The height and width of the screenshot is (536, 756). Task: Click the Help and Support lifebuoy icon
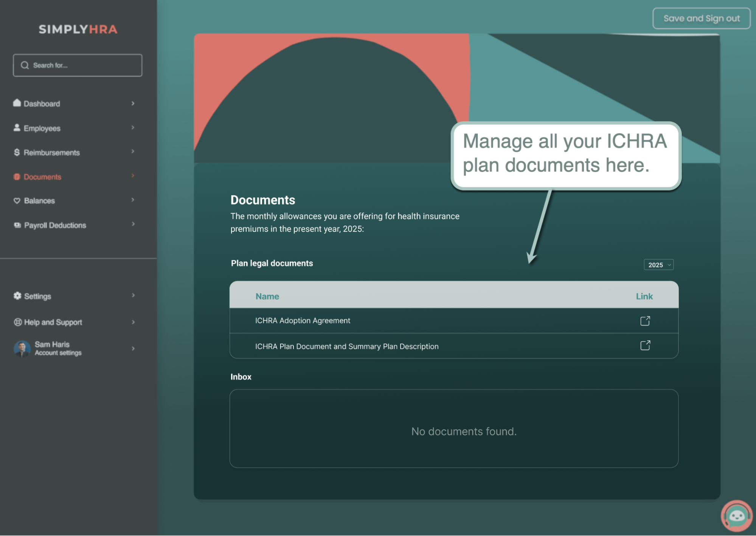18,322
